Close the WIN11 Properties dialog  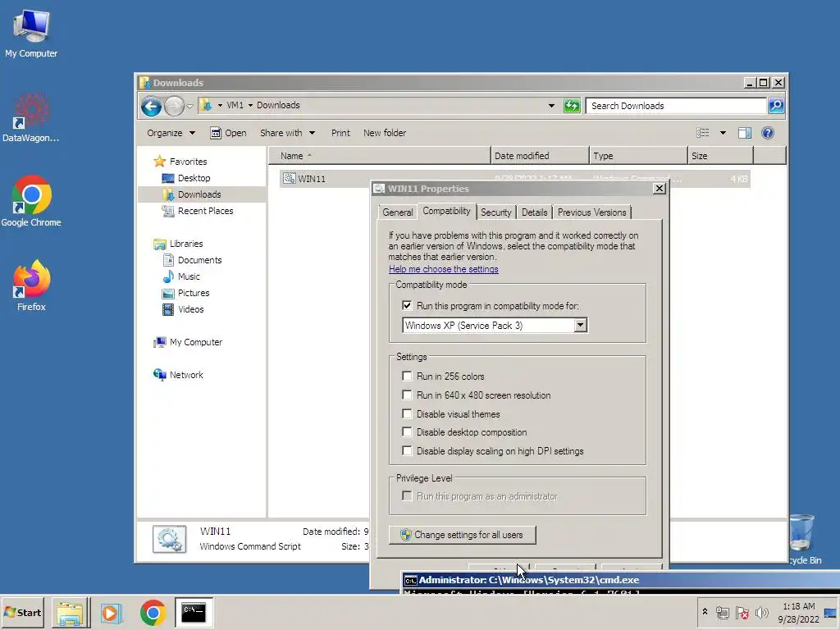(x=660, y=189)
